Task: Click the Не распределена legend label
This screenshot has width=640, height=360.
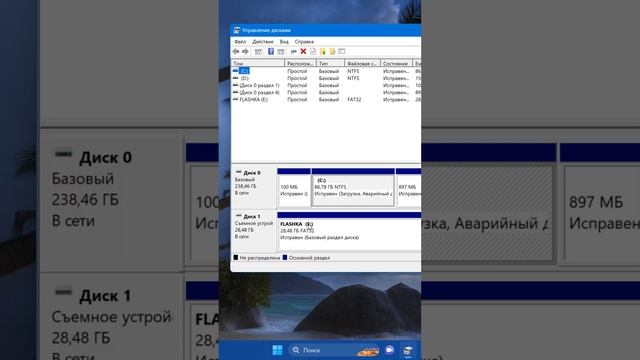Action: [260, 258]
